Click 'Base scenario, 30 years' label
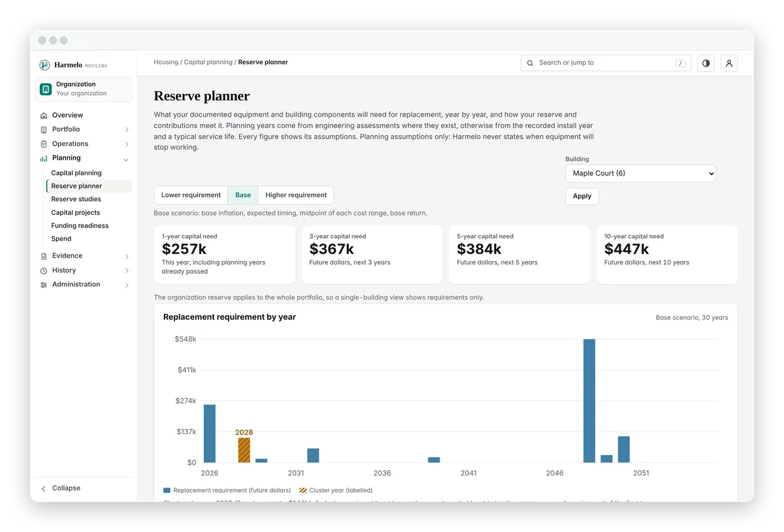 [x=692, y=318]
